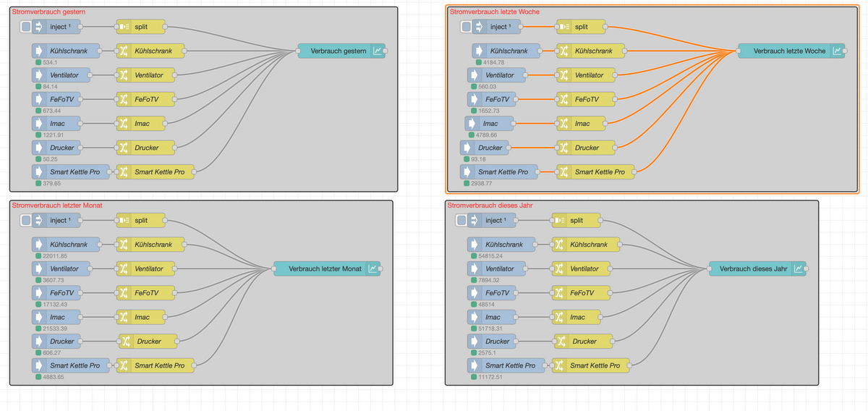Select yellow Smart Kettle Pro node in letzte Woche group
868x411 pixels.
[595, 171]
